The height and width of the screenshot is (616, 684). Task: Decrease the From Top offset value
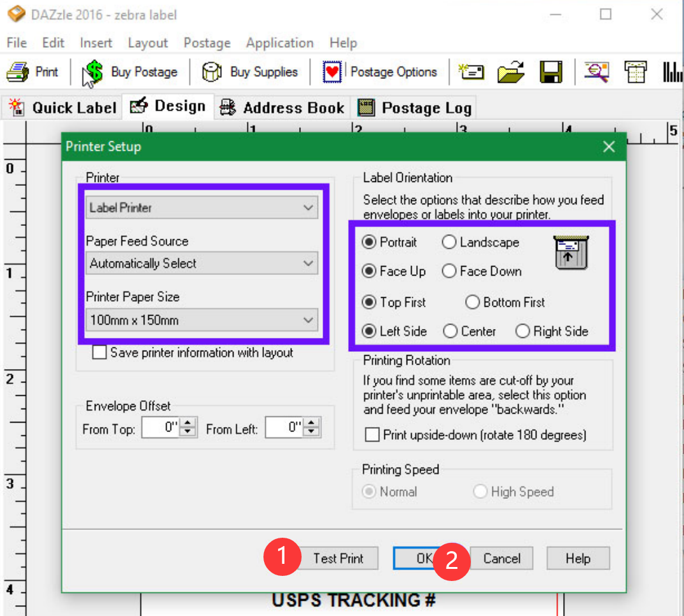point(188,431)
